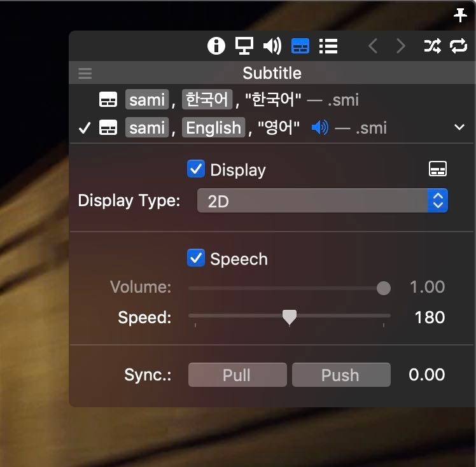Click the Push sync button

[x=341, y=375]
